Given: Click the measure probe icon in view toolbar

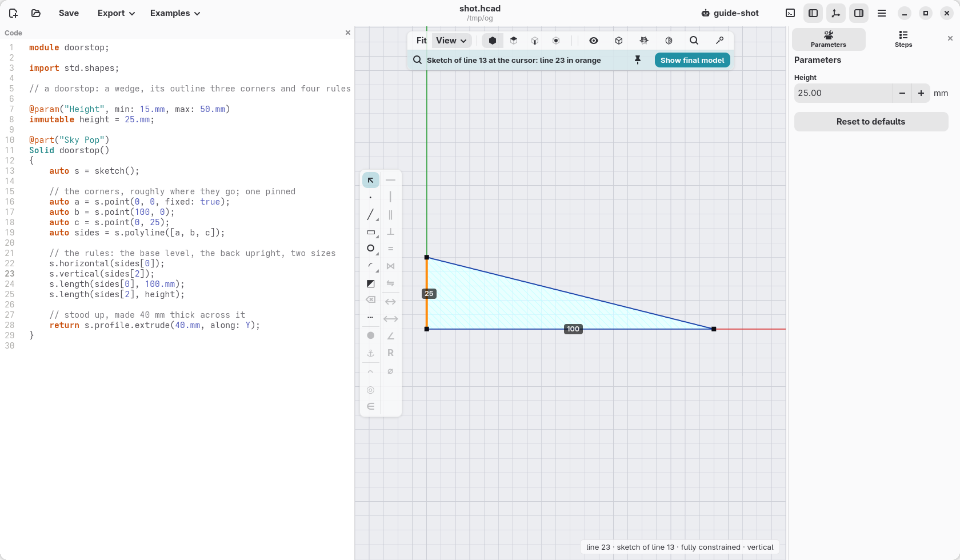Looking at the screenshot, I should pos(720,41).
